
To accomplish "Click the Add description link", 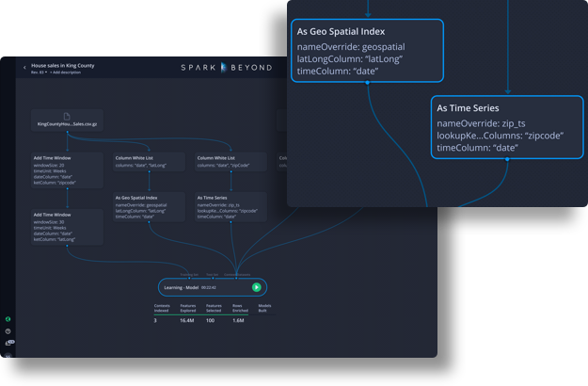I will (66, 72).
